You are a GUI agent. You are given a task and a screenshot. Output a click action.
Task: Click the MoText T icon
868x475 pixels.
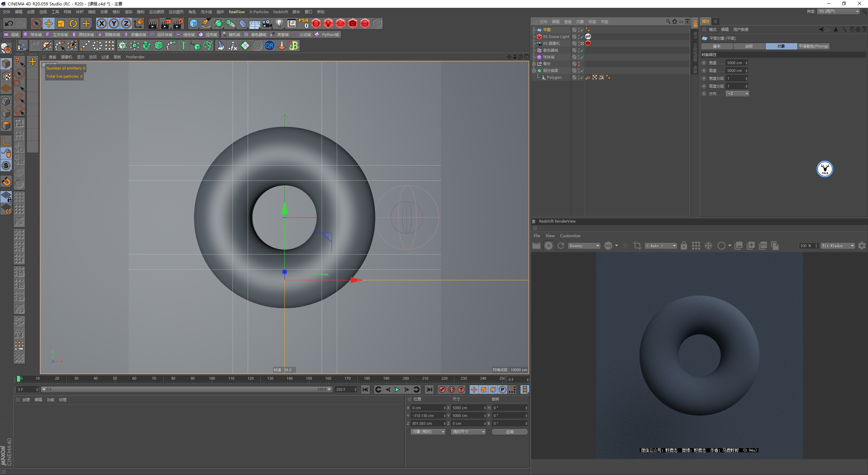point(183,45)
